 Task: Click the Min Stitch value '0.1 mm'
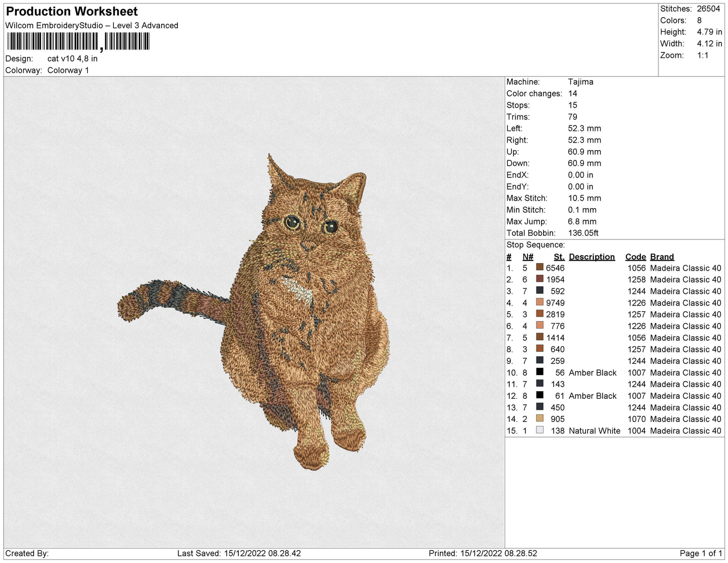(x=582, y=210)
